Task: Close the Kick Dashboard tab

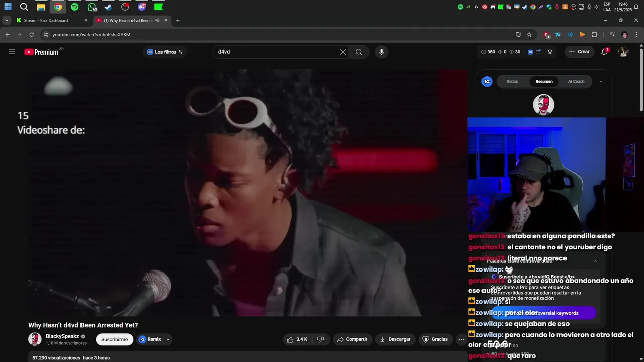Action: [86, 21]
